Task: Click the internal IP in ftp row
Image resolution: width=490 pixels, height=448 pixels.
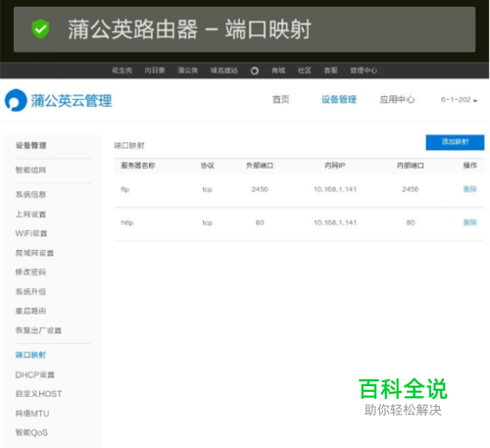Action: 335,189
